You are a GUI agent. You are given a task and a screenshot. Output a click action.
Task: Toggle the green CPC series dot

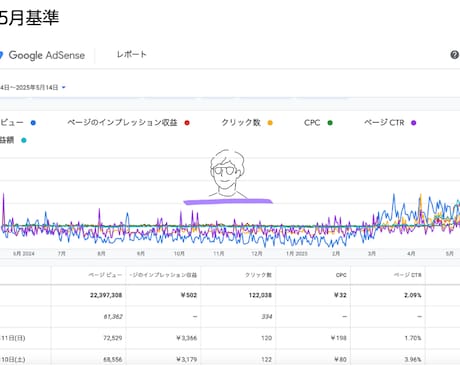coord(330,123)
